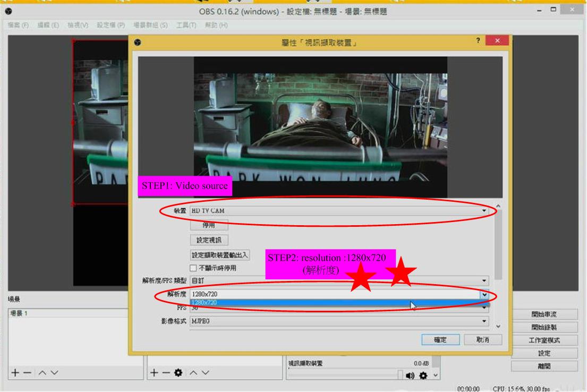Open the 工具(T) menu

(186, 25)
